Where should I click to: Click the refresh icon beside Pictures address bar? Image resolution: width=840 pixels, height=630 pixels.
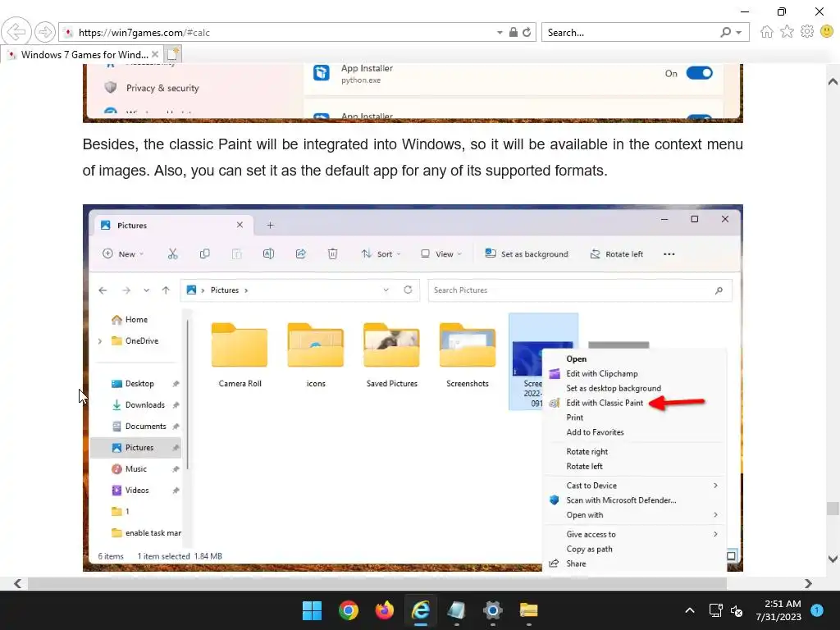click(408, 290)
